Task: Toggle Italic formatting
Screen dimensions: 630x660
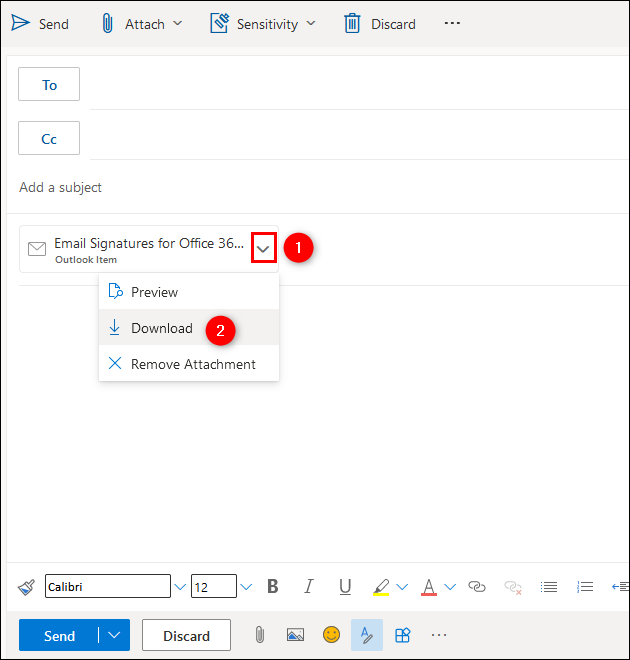Action: pyautogui.click(x=309, y=586)
